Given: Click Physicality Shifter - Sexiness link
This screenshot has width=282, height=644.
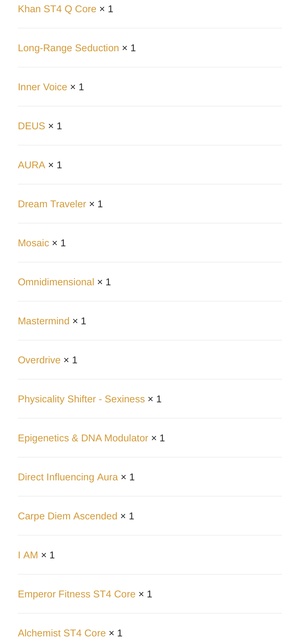Looking at the screenshot, I should tap(81, 399).
